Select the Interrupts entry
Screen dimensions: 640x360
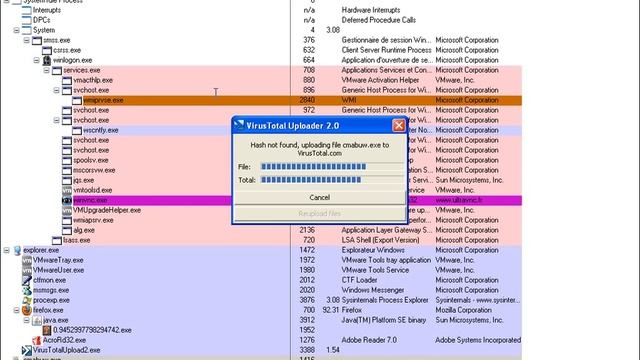[47, 10]
